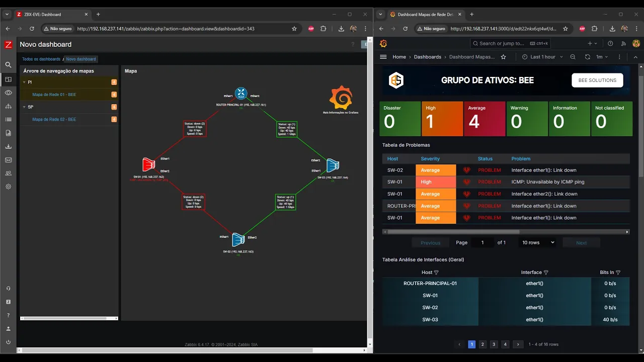Viewport: 644px width, 362px height.
Task: Filter the Interface column in the interfaces table
Action: pos(546,273)
